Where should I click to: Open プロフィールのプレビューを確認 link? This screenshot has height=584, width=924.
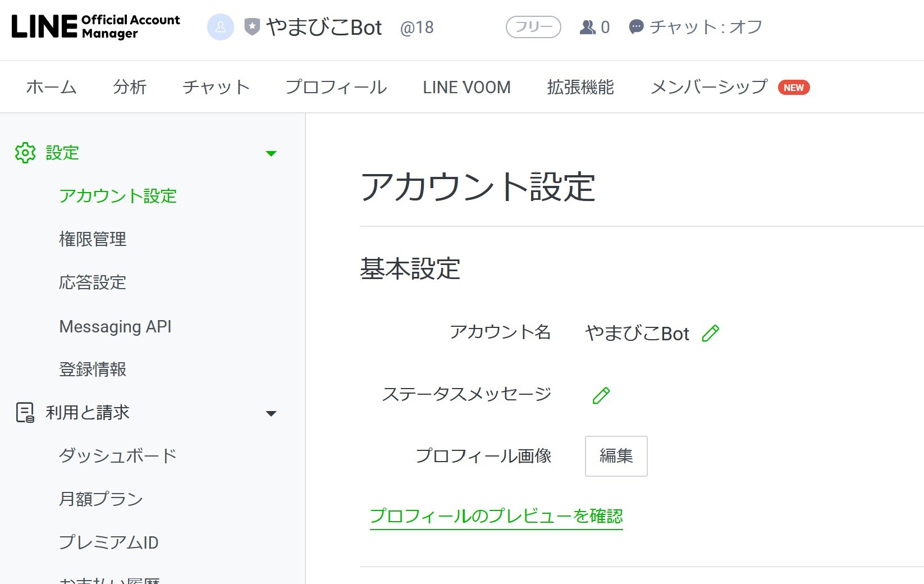tap(496, 515)
